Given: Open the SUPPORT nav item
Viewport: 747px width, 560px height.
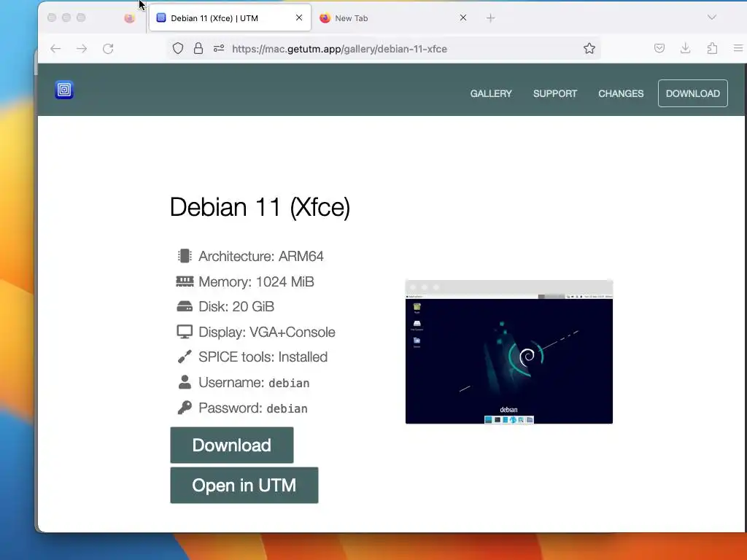Looking at the screenshot, I should point(555,93).
